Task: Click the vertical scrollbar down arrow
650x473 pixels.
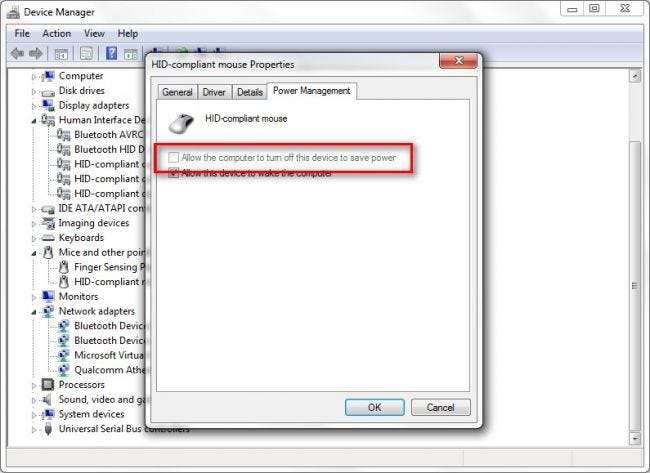Action: coord(635,438)
